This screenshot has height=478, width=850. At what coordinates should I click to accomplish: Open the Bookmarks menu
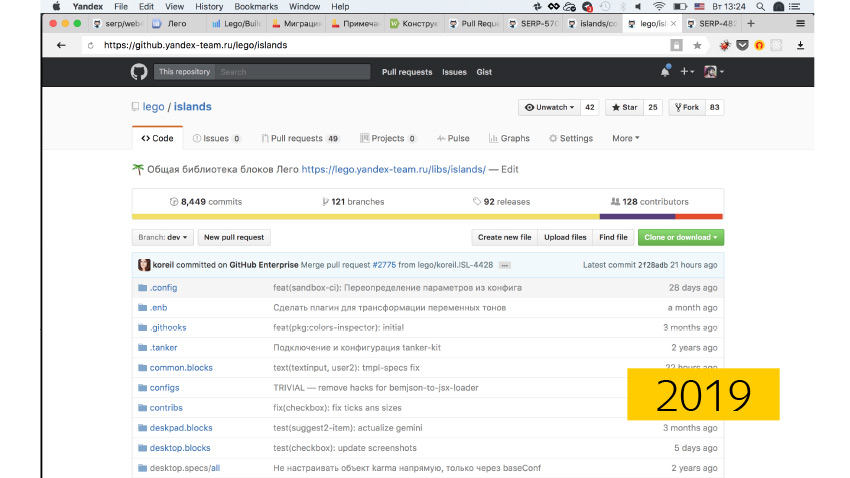[x=256, y=7]
